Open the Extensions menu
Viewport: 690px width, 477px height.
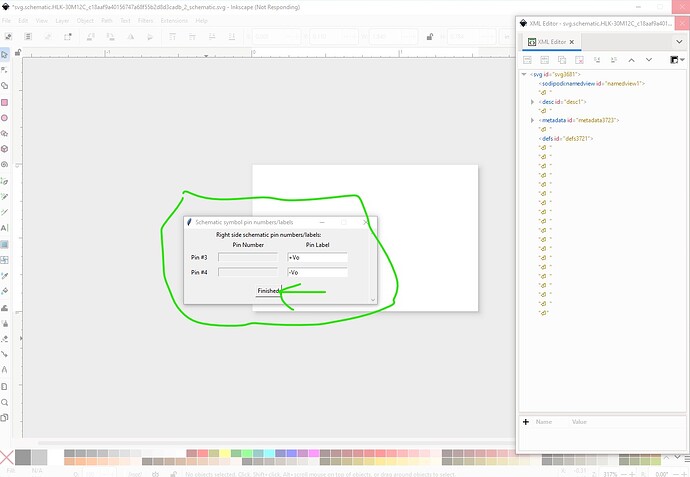pyautogui.click(x=174, y=21)
